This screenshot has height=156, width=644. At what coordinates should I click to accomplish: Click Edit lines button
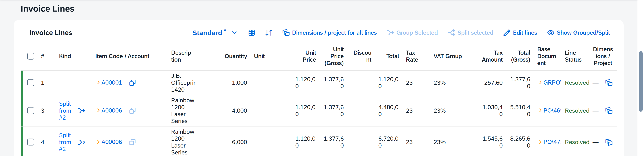(x=520, y=33)
